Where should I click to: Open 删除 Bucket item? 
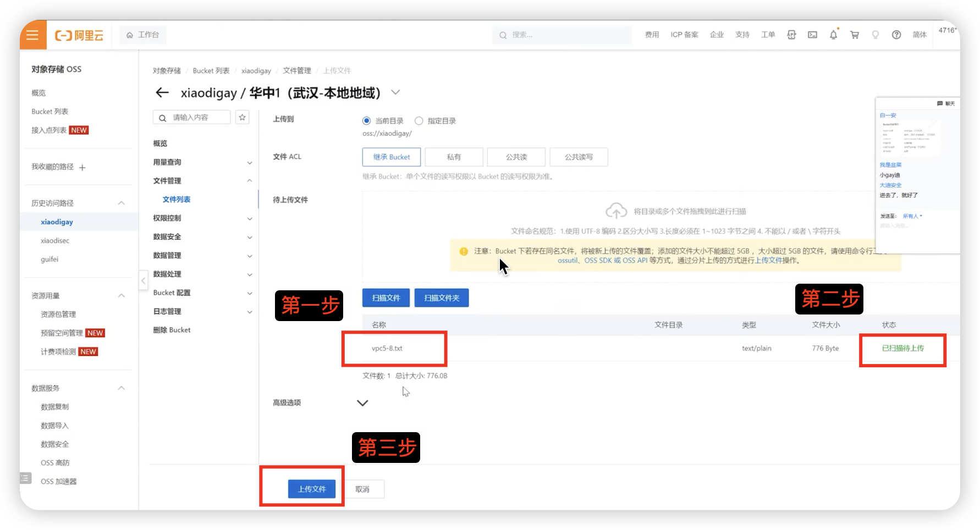tap(172, 330)
